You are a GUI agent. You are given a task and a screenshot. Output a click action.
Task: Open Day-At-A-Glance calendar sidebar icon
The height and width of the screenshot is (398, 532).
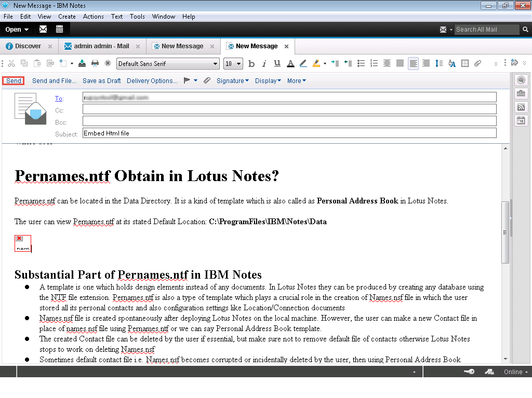521,120
